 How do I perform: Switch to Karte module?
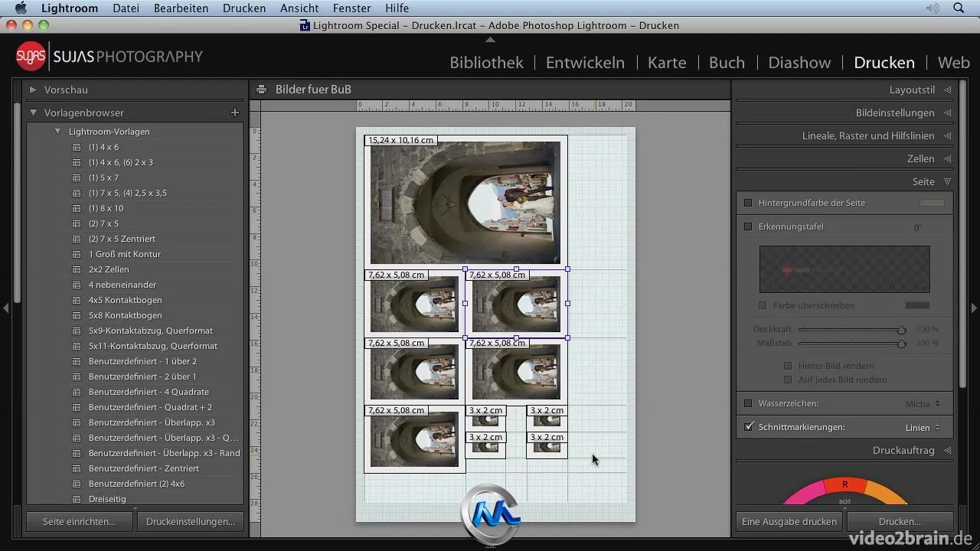(667, 62)
